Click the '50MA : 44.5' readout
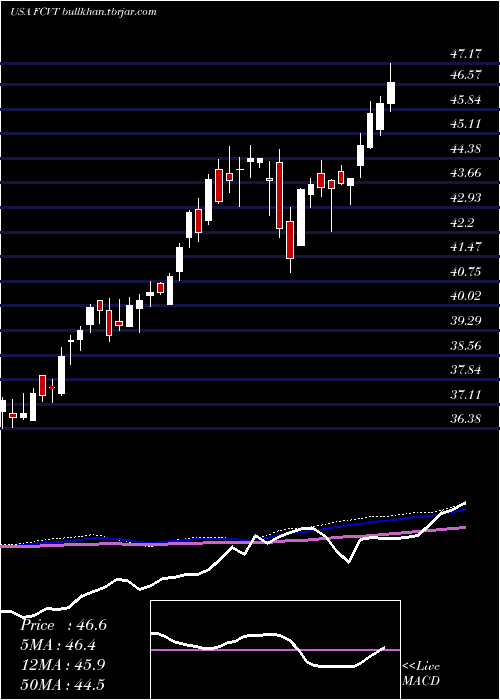Viewport: 500px width, 700px height. pos(62,685)
